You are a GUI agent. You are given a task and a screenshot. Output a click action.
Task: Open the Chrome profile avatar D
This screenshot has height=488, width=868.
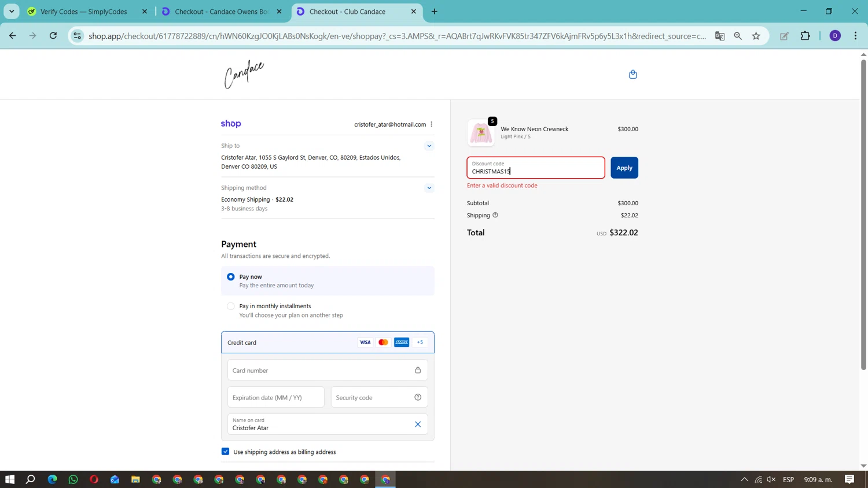[x=835, y=36]
